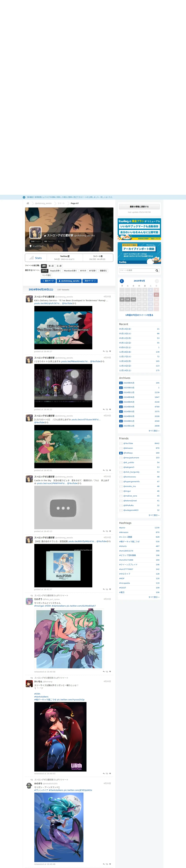Open the #pixiv hashtag
The image size is (186, 868).
(122, 528)
